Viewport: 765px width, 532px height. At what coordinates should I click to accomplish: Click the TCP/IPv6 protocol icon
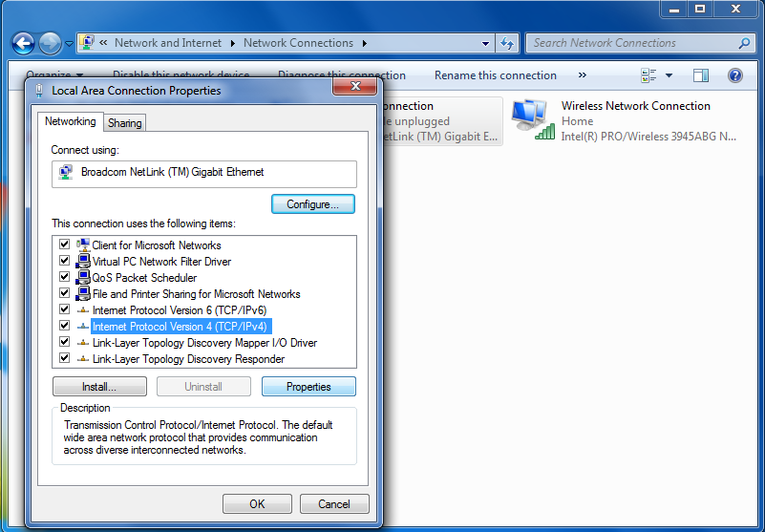click(x=83, y=309)
